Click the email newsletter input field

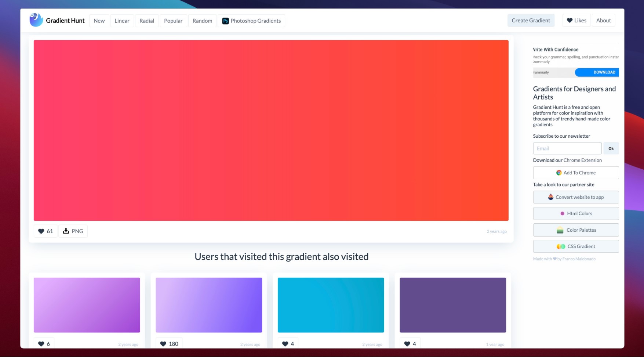(x=567, y=148)
